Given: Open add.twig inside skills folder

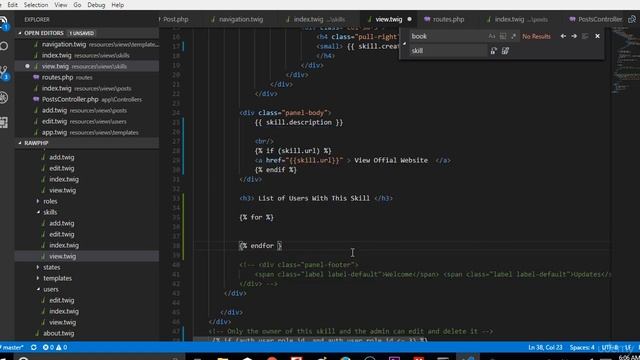Looking at the screenshot, I should pos(87,223).
